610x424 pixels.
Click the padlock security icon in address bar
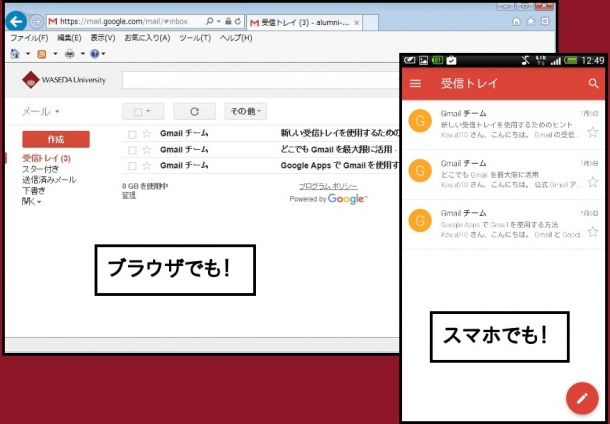click(228, 21)
